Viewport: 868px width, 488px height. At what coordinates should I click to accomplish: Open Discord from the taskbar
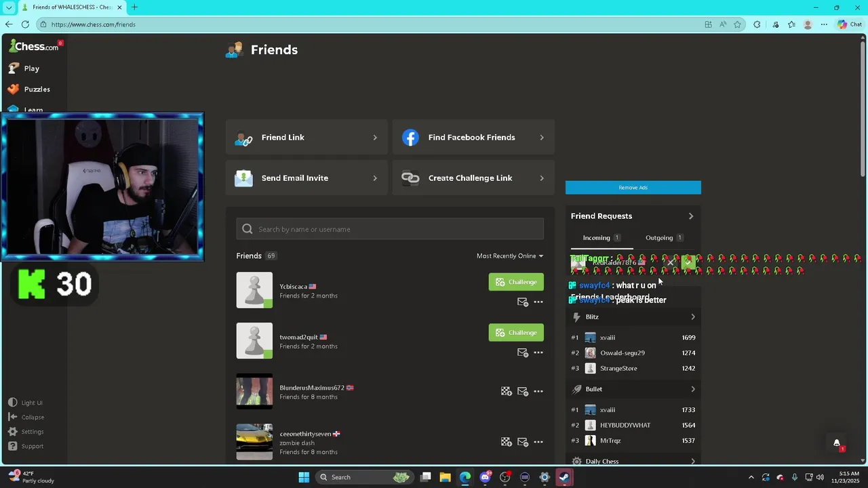pyautogui.click(x=485, y=477)
